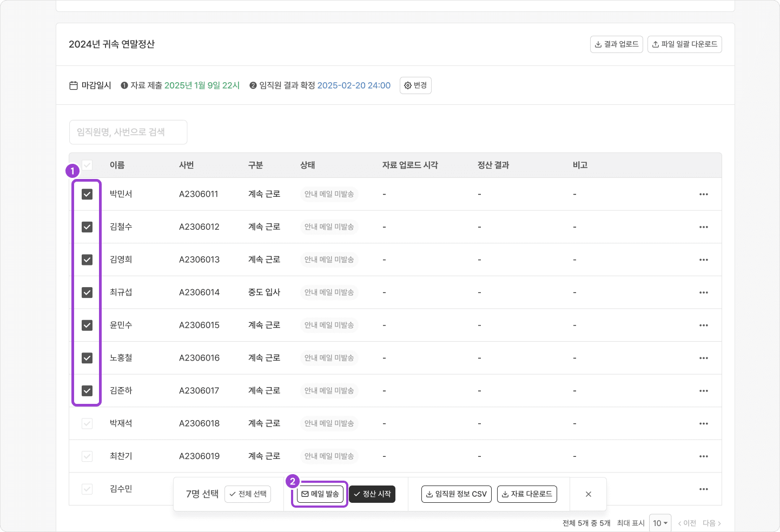Screen dimensions: 780x532
Task: Go to 이전 page
Action: coord(687,523)
